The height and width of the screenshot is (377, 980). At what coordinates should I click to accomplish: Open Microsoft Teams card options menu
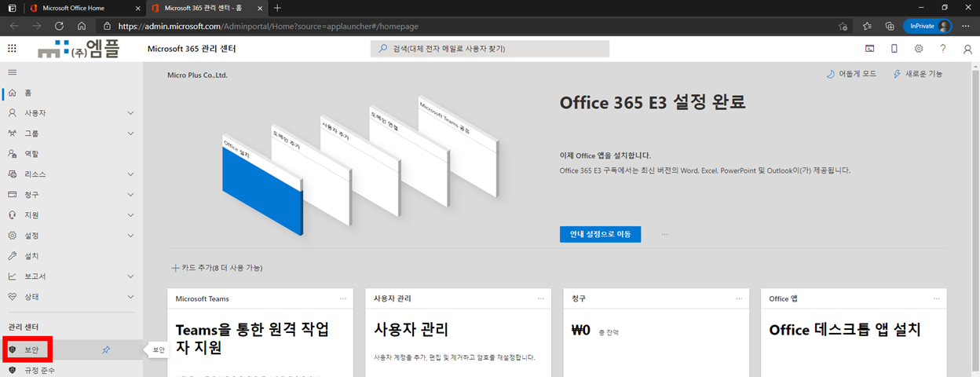(x=342, y=298)
